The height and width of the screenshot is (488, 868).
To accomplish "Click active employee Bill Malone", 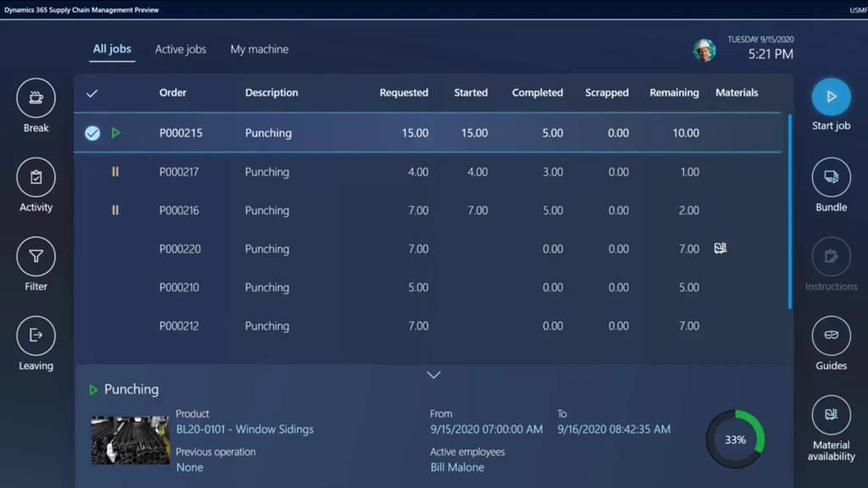I will coord(458,467).
